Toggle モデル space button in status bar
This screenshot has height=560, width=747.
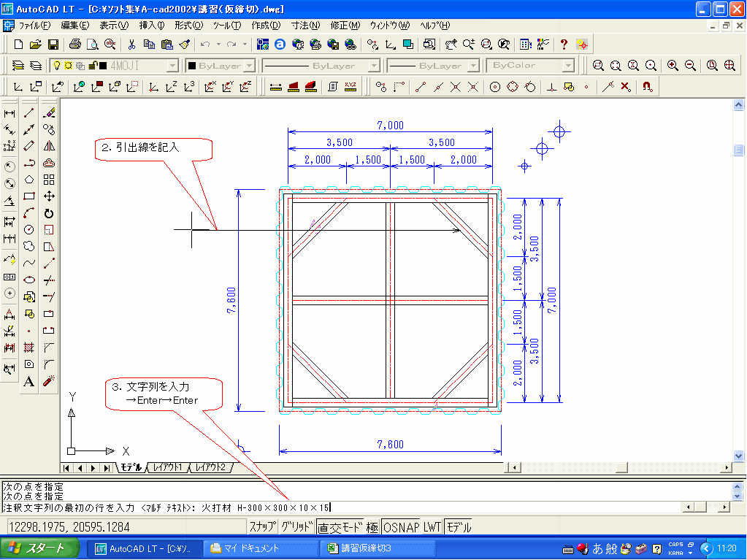coord(459,526)
